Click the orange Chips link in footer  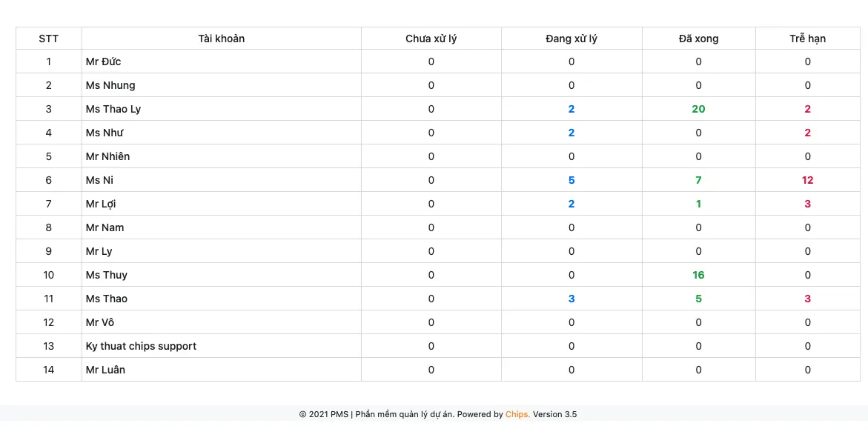pyautogui.click(x=517, y=414)
